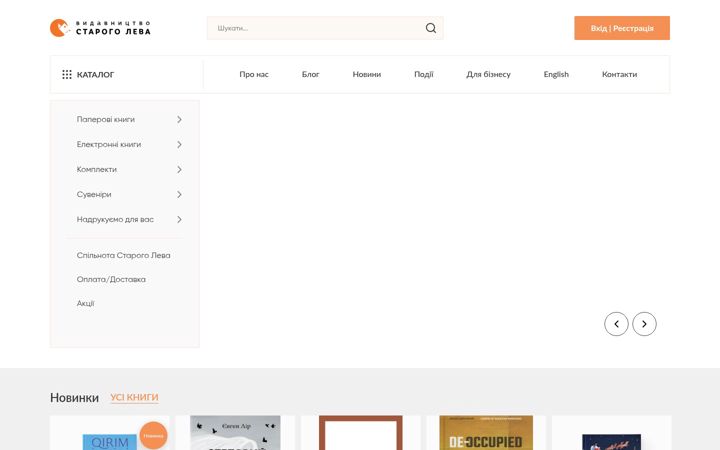The width and height of the screenshot is (720, 450).
Task: Open Для бізнесу page
Action: 488,74
